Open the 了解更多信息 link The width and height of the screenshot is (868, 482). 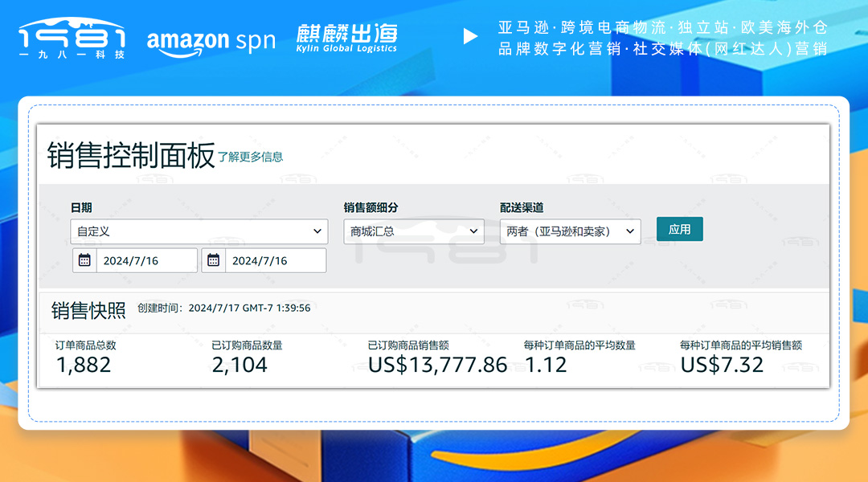(x=250, y=157)
